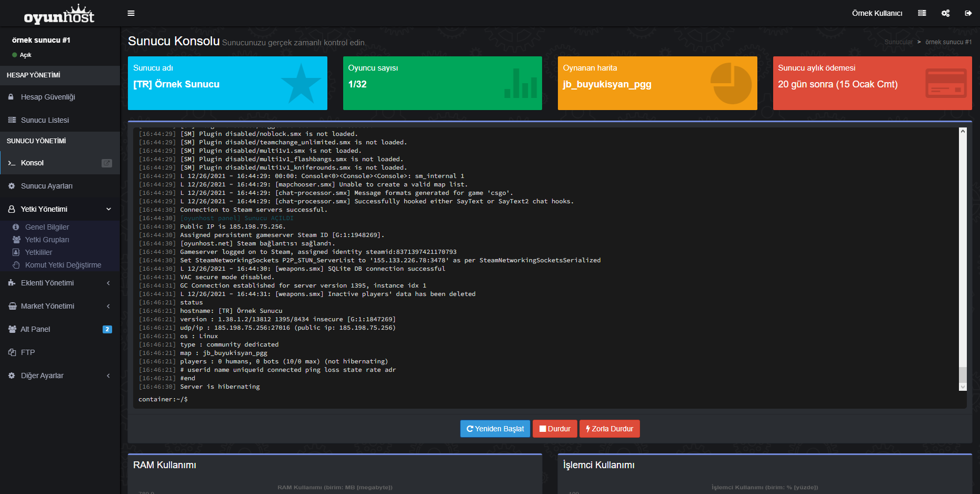Viewport: 980px width, 494px height.
Task: Open Sunucu Ayarları menu item
Action: [60, 186]
